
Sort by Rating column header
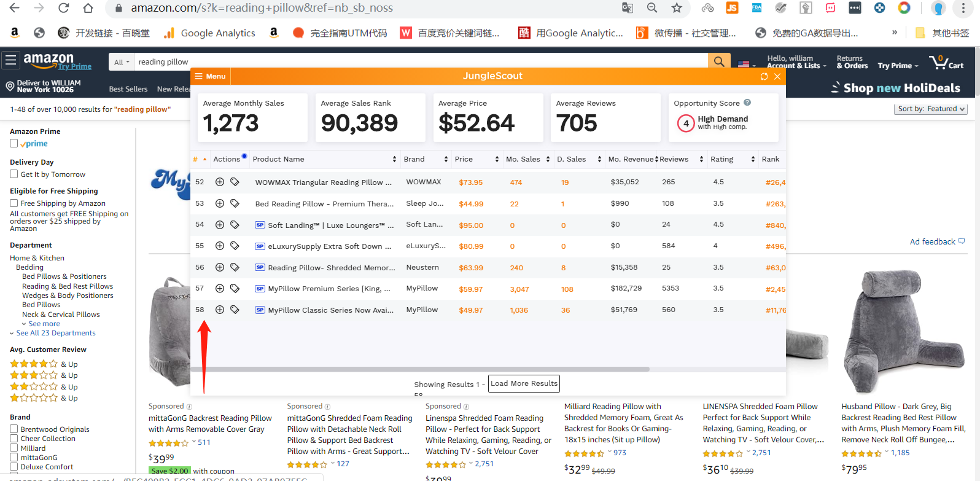[732, 159]
